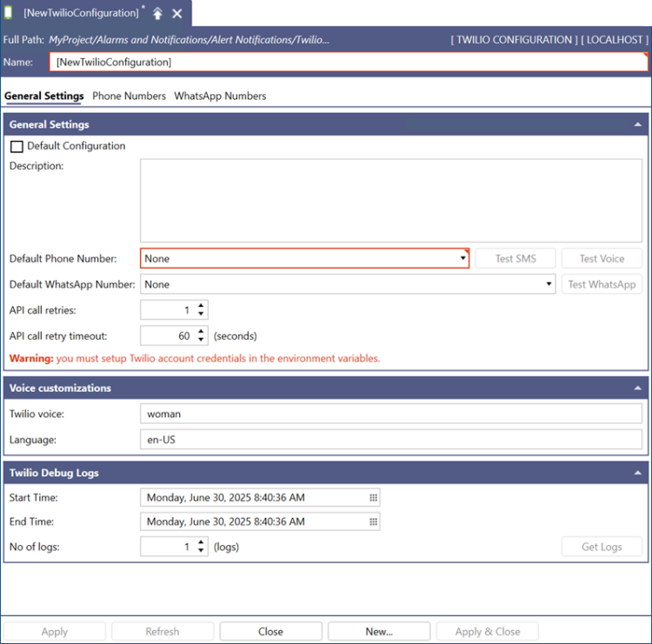Edit the Twilio voice field
The image size is (652, 644).
(391, 415)
